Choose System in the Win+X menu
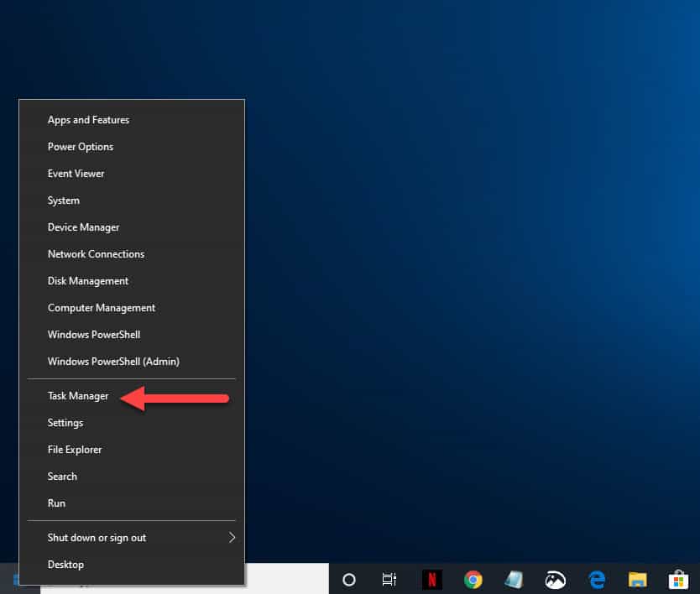This screenshot has width=700, height=594. (132, 201)
